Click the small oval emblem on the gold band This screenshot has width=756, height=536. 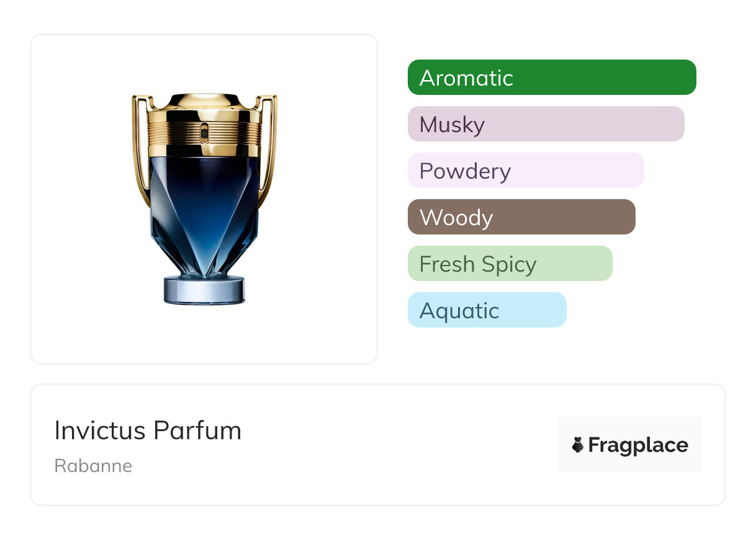pyautogui.click(x=205, y=132)
